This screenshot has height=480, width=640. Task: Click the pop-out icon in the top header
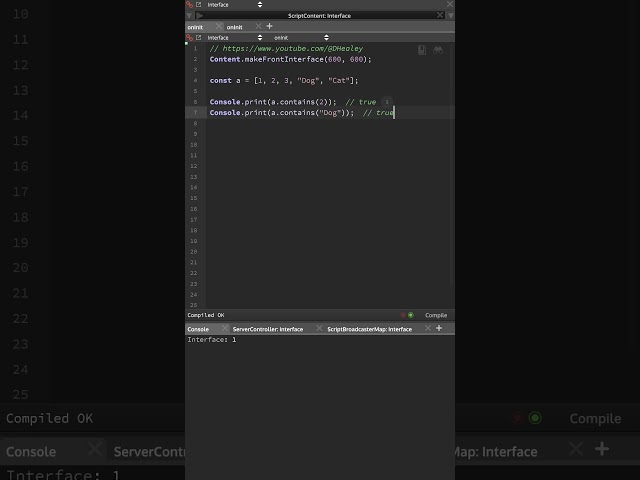tap(199, 4)
